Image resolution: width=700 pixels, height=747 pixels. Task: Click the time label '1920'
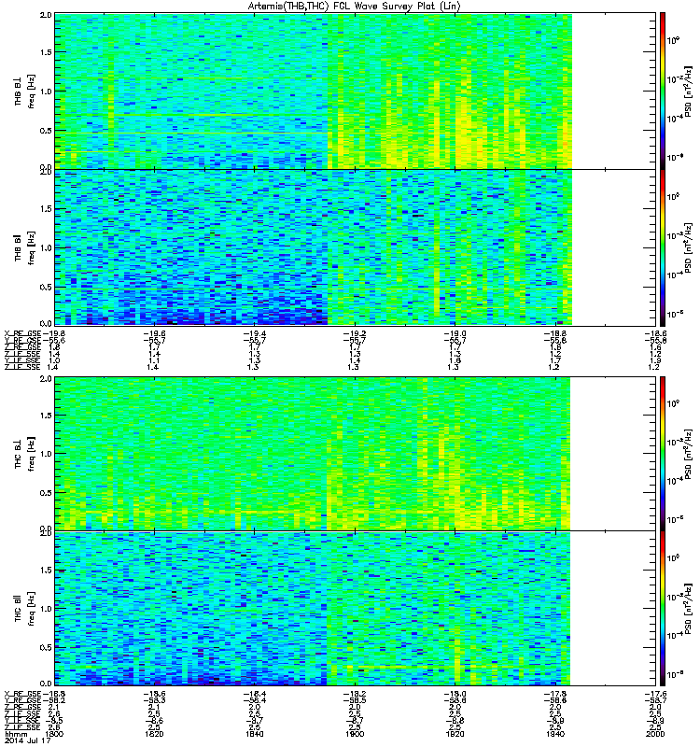pos(455,734)
